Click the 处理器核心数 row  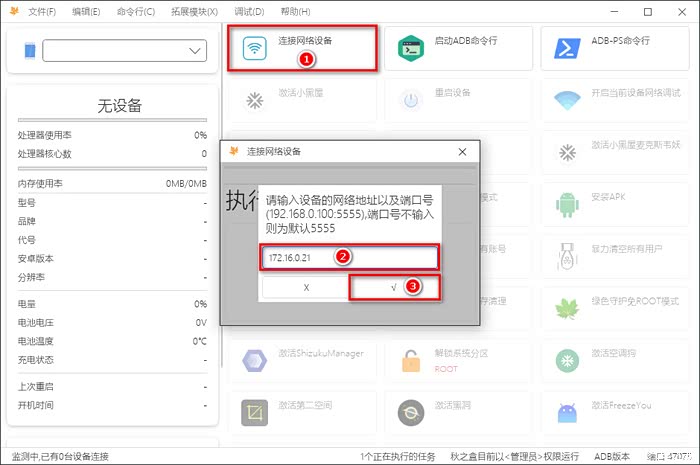pyautogui.click(x=112, y=154)
